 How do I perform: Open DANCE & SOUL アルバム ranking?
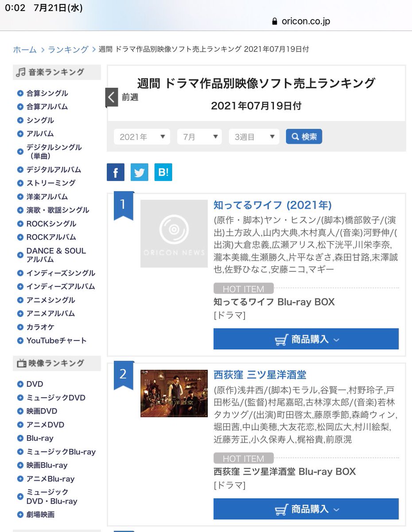(56, 255)
